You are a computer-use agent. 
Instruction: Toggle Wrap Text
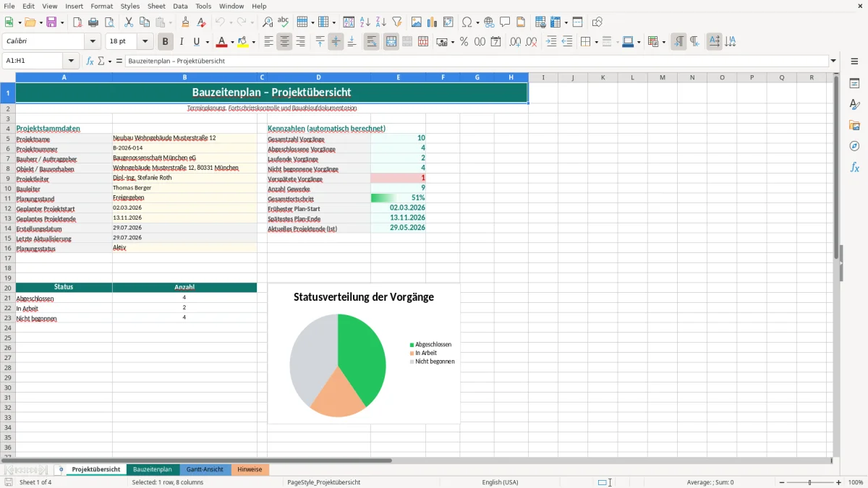(x=371, y=42)
